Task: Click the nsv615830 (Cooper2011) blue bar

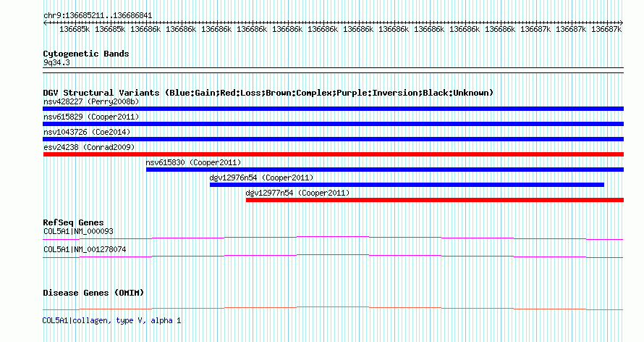Action: (385, 170)
